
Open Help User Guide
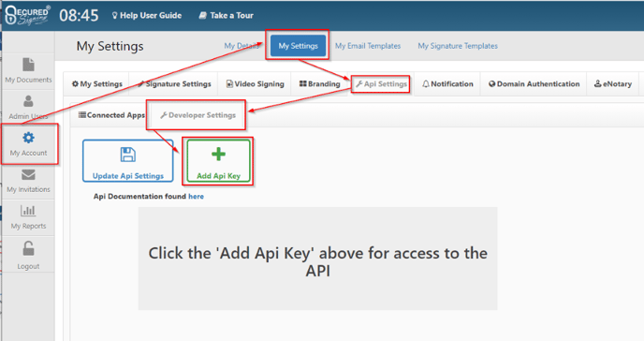[x=147, y=16]
